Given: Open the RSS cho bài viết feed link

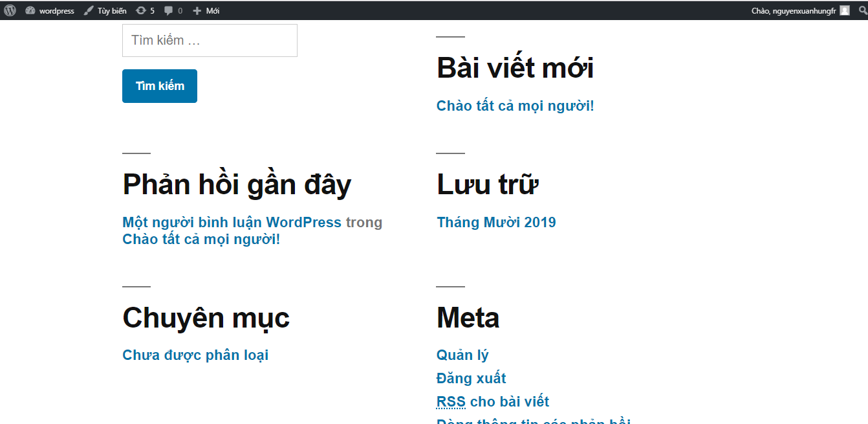Looking at the screenshot, I should (493, 401).
